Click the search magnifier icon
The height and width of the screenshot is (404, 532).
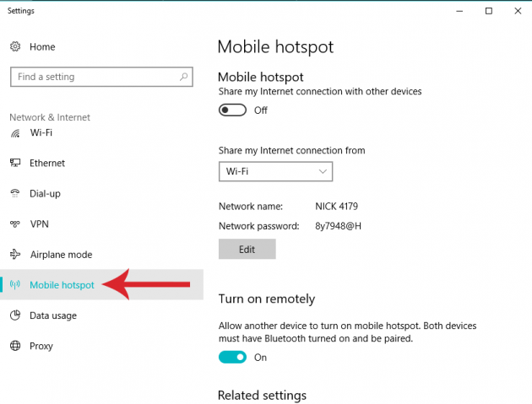[x=183, y=77]
